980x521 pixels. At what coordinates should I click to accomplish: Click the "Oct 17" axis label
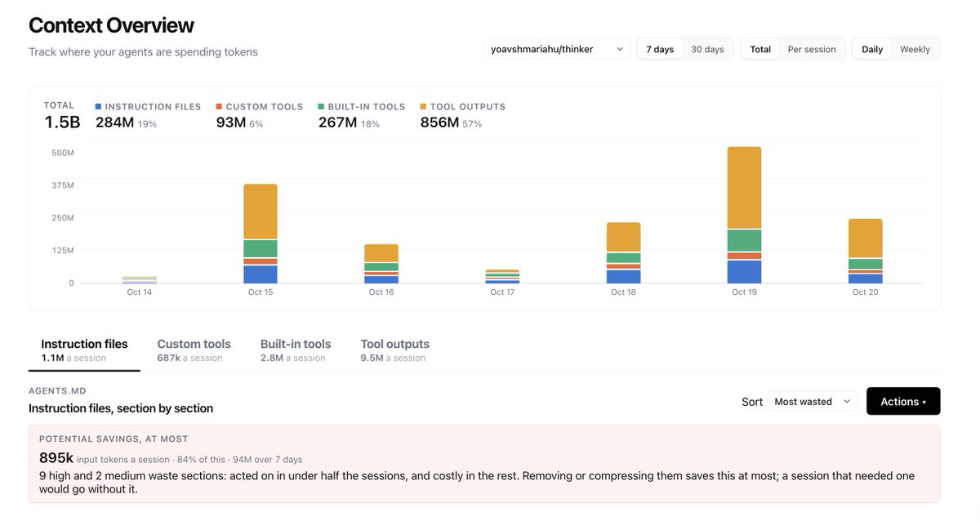click(502, 292)
